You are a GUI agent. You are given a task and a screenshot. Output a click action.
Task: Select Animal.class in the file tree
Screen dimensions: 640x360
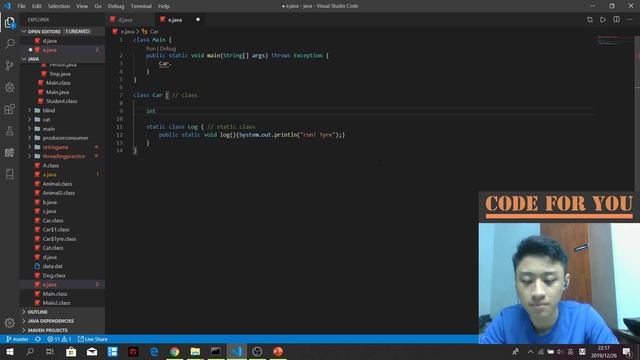[57, 184]
